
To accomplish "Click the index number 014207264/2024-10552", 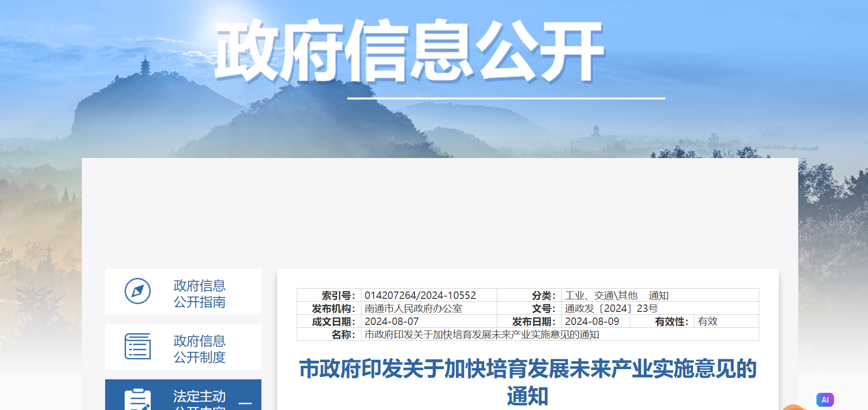I will point(420,295).
